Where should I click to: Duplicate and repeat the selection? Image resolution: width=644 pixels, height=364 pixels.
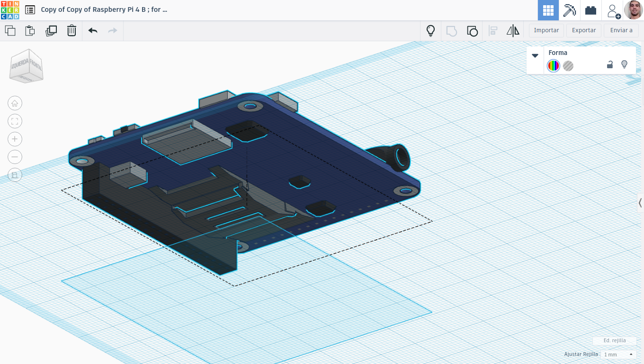[51, 31]
